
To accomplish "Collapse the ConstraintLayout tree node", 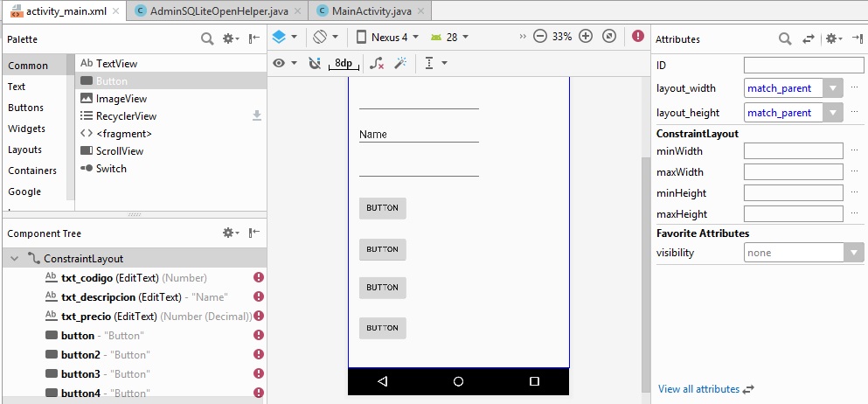I will [x=15, y=259].
